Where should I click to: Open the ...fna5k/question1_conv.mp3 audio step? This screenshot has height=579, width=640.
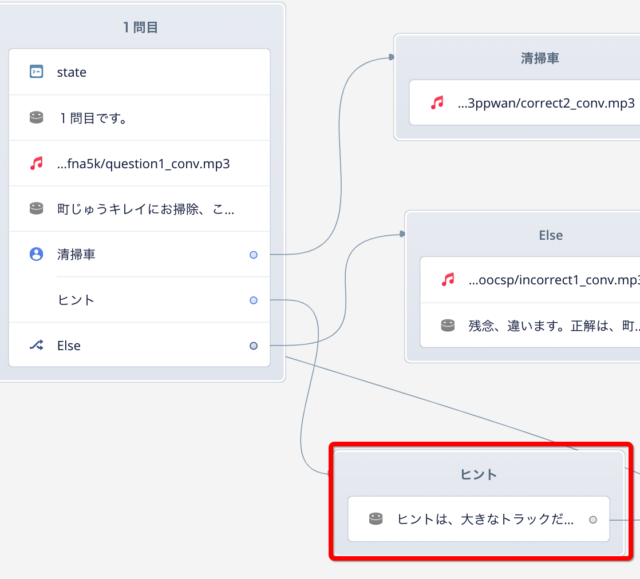point(139,163)
